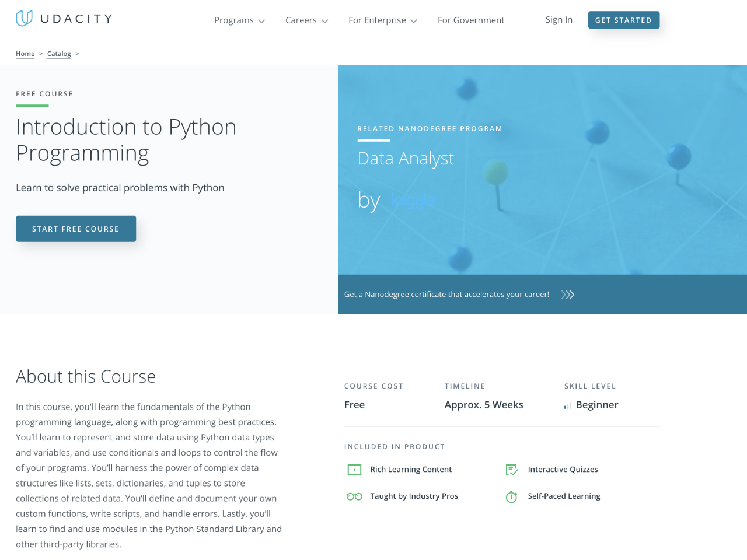Click the 'SKILL LEVEL' label

590,386
